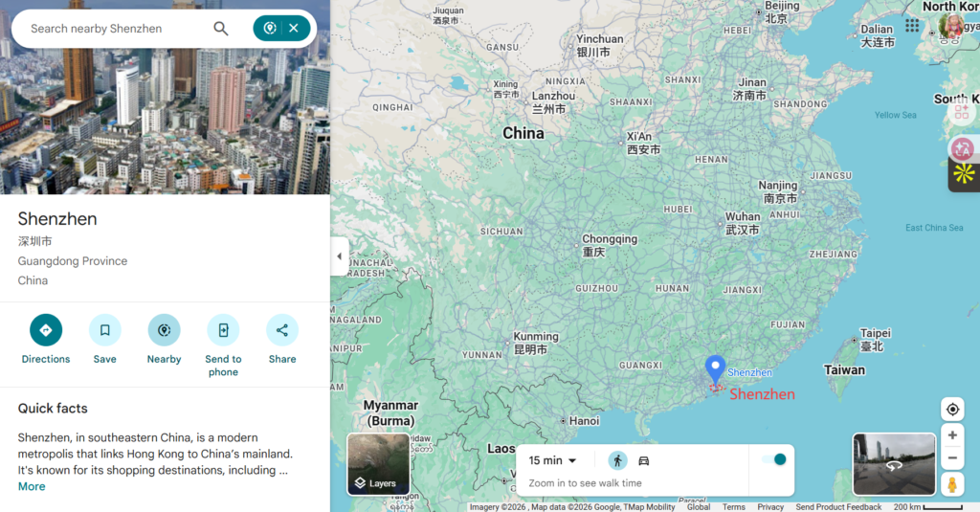Expand quick facts with More link

point(32,486)
